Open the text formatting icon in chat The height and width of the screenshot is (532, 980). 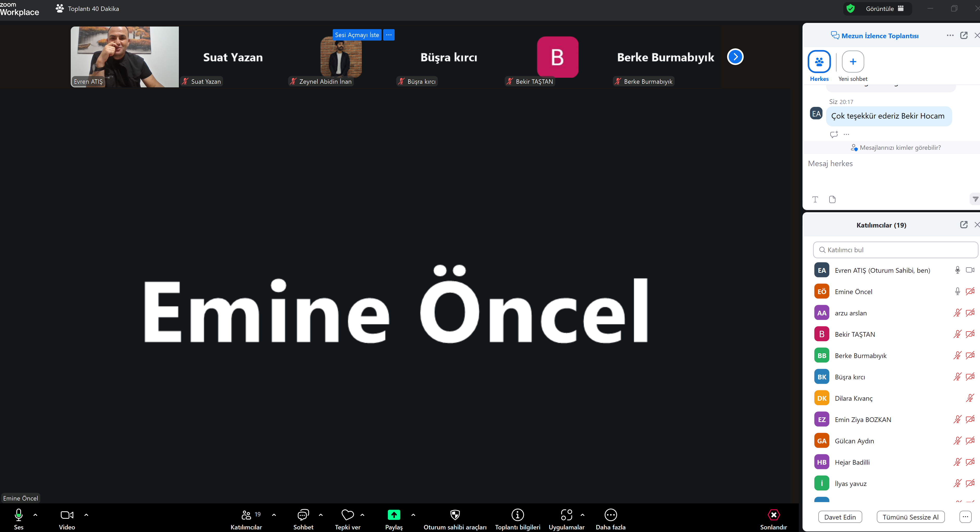(x=815, y=199)
